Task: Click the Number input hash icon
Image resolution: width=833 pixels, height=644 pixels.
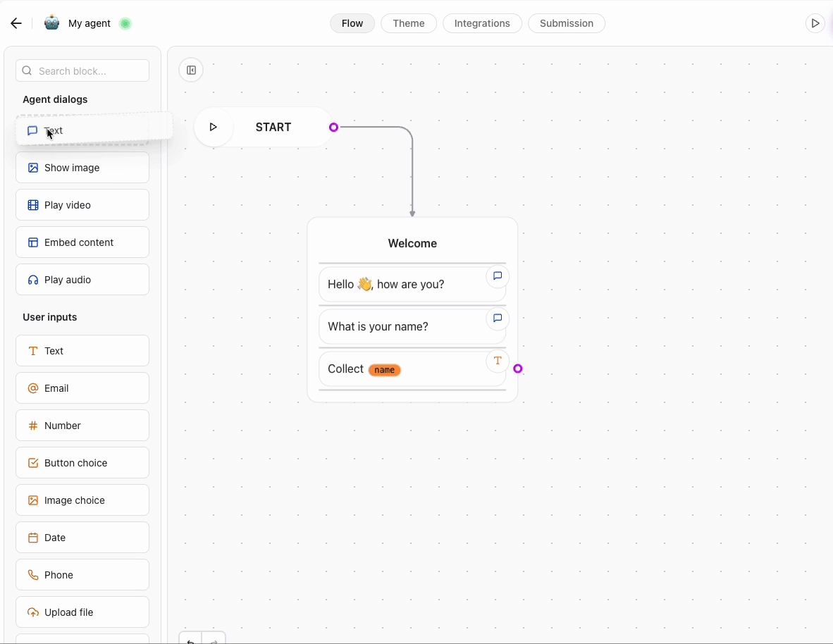Action: coord(32,426)
